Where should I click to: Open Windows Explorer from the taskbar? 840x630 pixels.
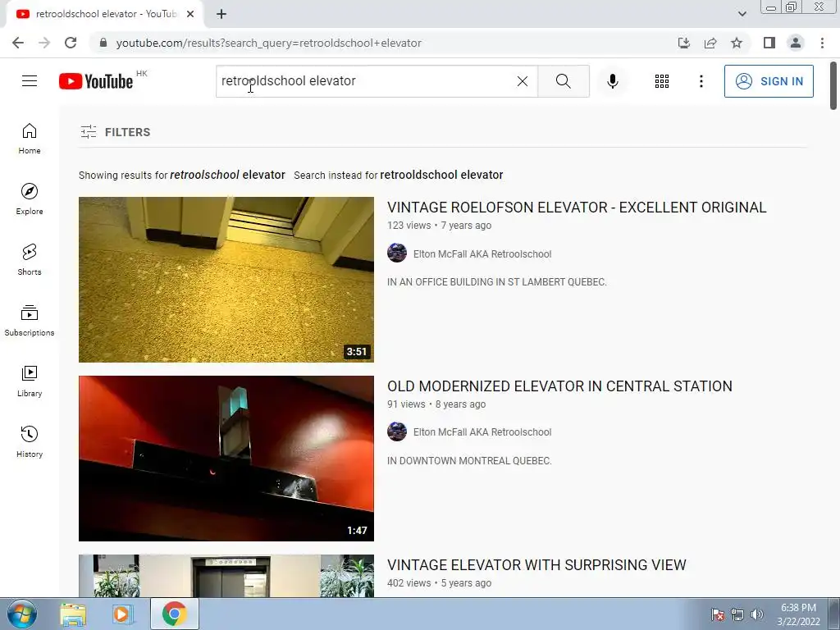[x=73, y=614]
